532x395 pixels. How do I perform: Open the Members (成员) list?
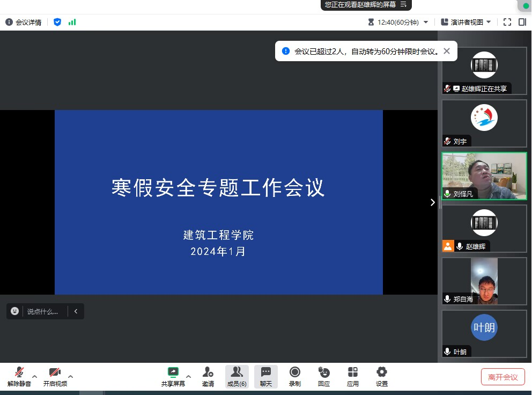coord(237,376)
